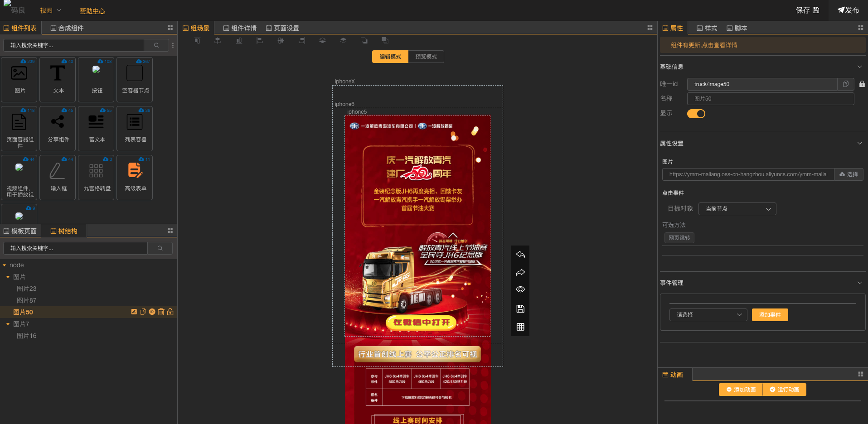Add the 高级表单 advanced form component
Viewport: 868px width, 424px height.
[x=135, y=177]
